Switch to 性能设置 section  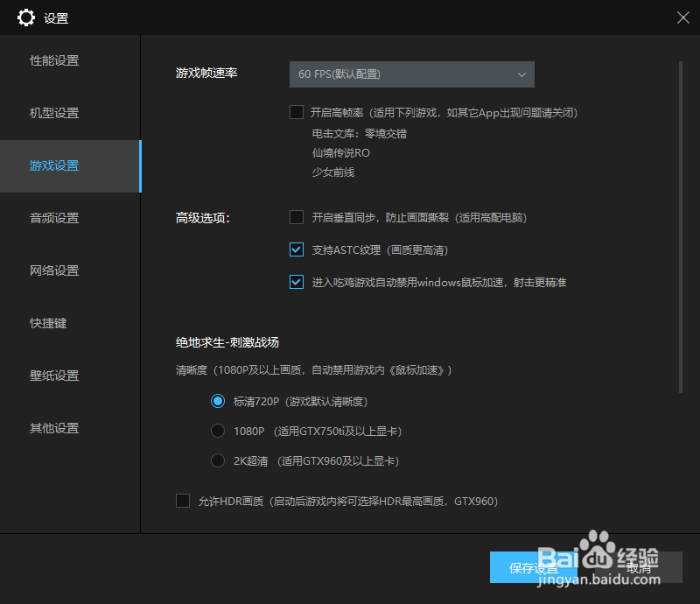point(54,60)
